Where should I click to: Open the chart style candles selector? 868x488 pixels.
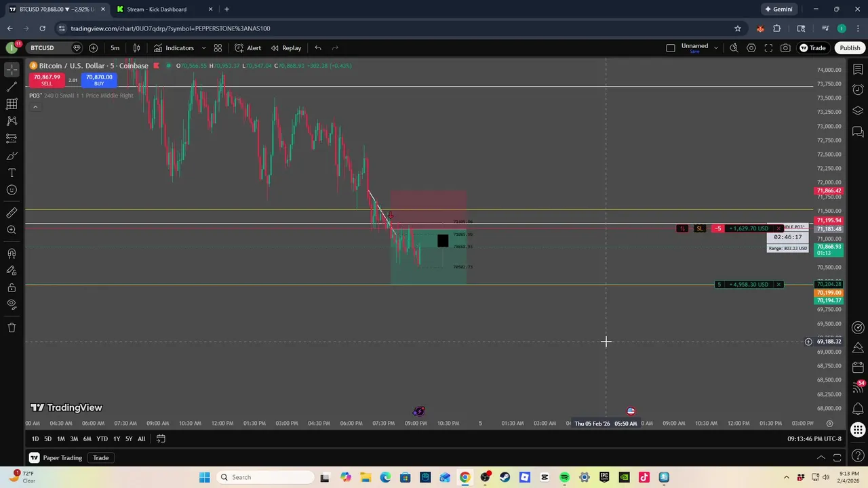136,48
